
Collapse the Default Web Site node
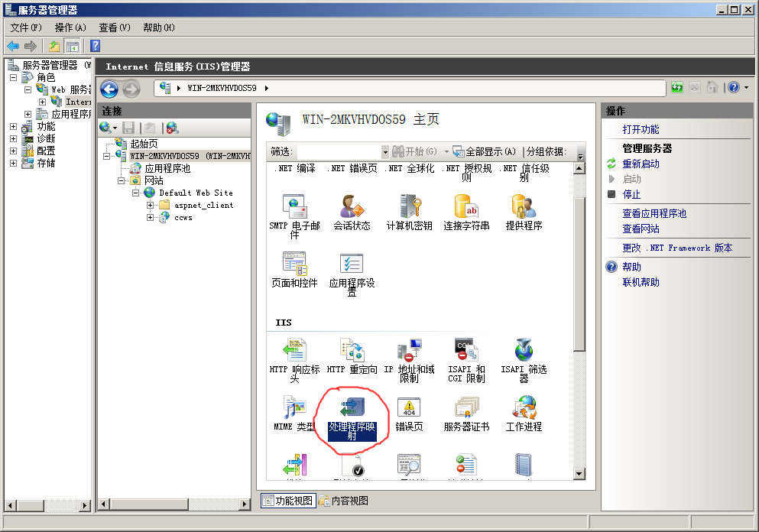[136, 193]
